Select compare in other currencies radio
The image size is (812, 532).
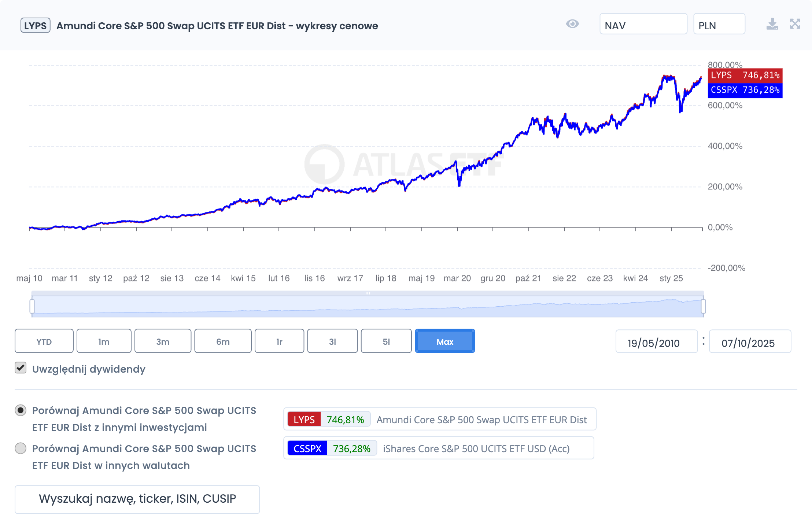pos(21,448)
